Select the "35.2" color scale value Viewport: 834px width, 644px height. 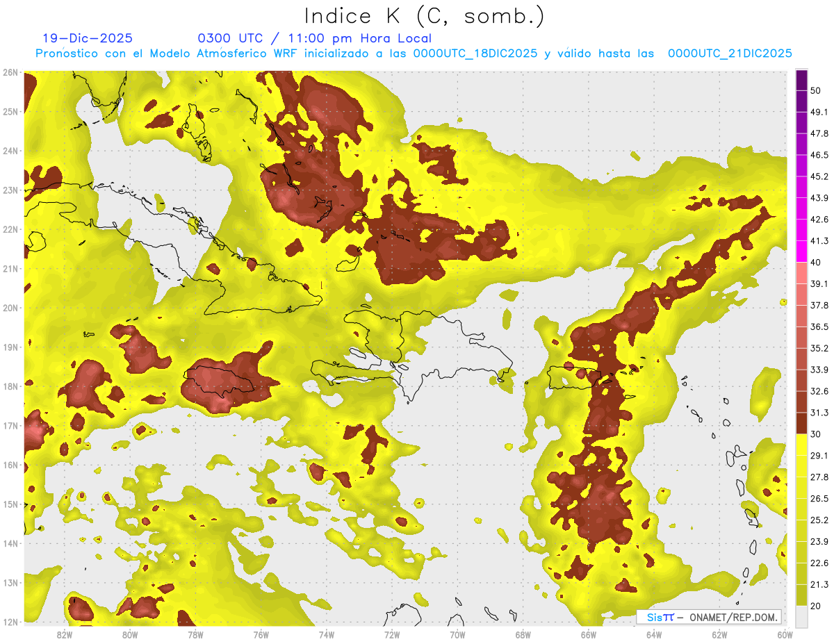point(819,348)
